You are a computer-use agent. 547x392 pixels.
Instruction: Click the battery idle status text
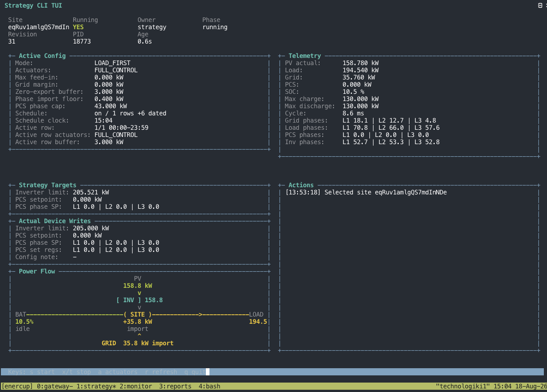tap(22, 329)
